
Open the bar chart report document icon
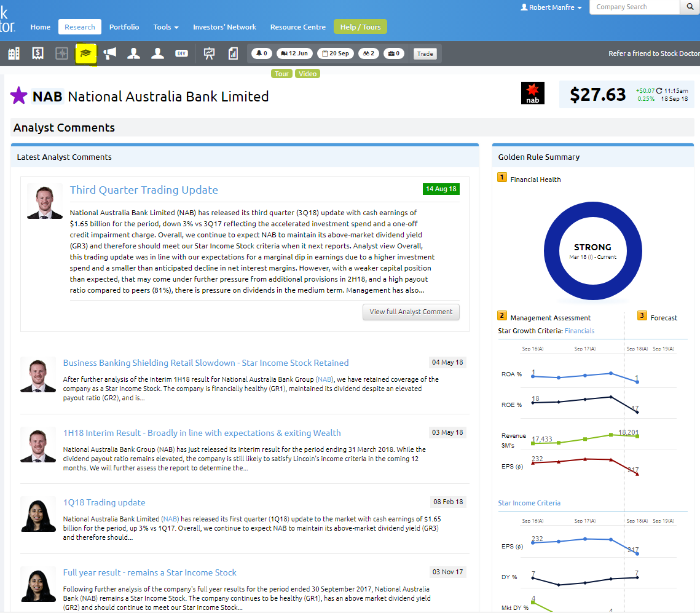click(x=233, y=53)
